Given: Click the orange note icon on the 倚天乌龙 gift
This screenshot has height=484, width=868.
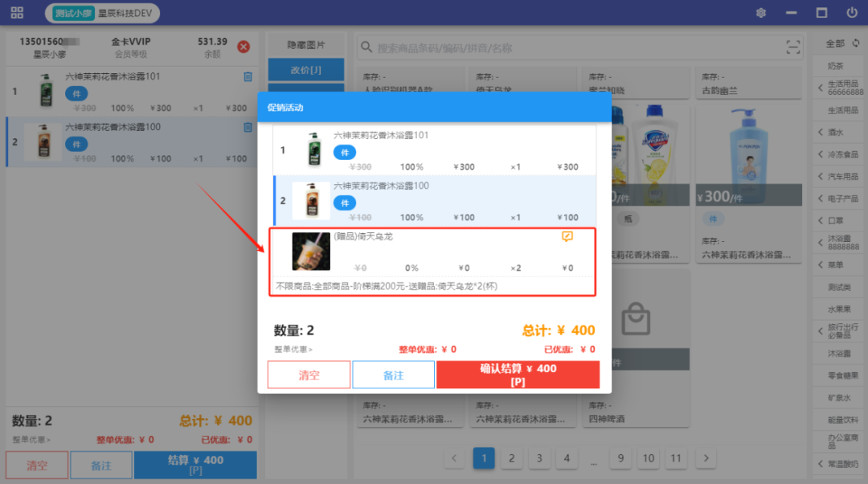Looking at the screenshot, I should click(x=567, y=237).
